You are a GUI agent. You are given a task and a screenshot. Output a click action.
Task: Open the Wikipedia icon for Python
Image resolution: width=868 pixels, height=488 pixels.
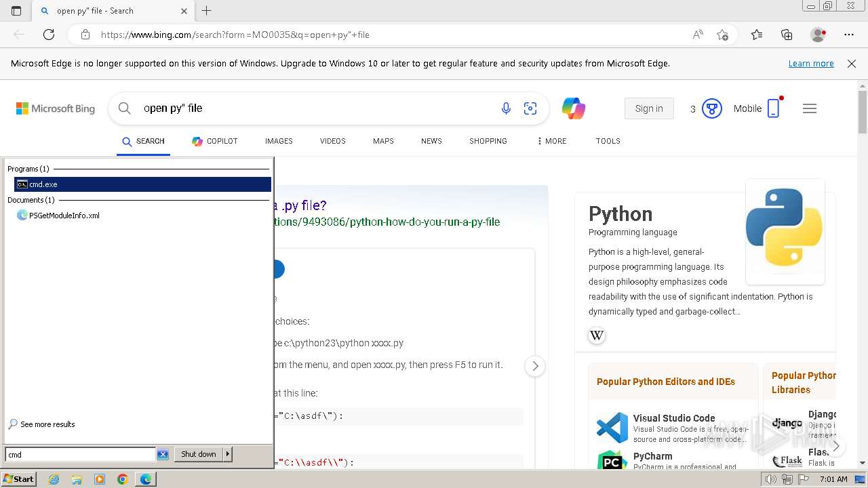pyautogui.click(x=597, y=335)
